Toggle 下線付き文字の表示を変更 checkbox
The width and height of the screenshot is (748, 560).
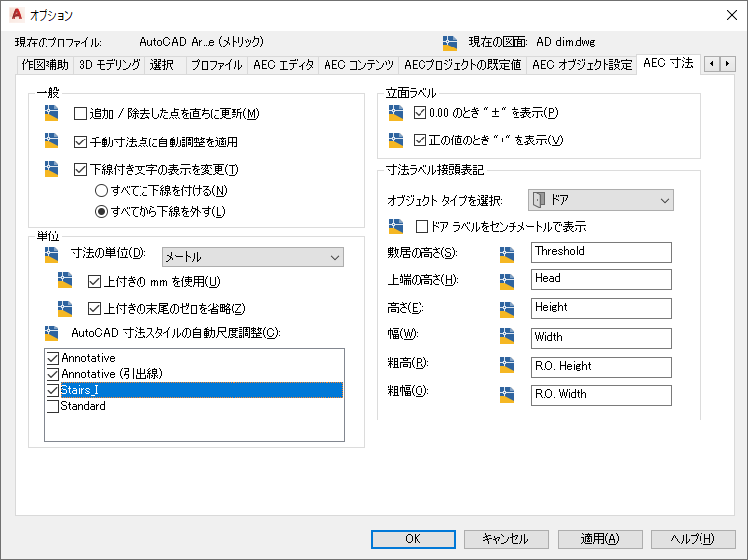80,170
